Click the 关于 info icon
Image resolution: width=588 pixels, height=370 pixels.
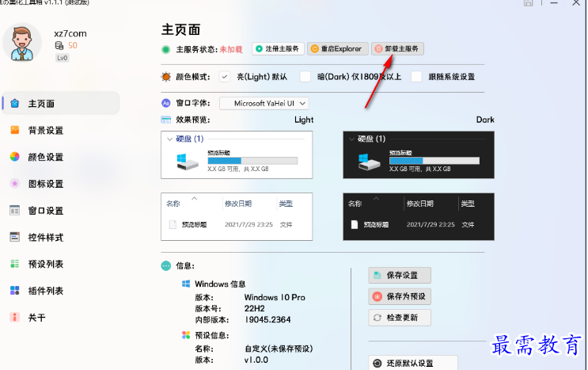(x=14, y=318)
